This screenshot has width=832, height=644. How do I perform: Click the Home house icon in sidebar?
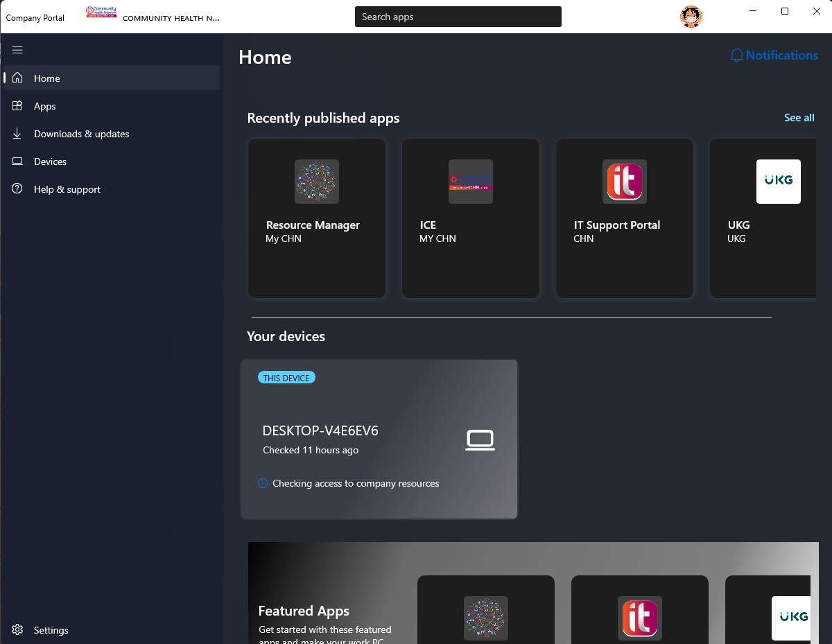click(x=18, y=78)
